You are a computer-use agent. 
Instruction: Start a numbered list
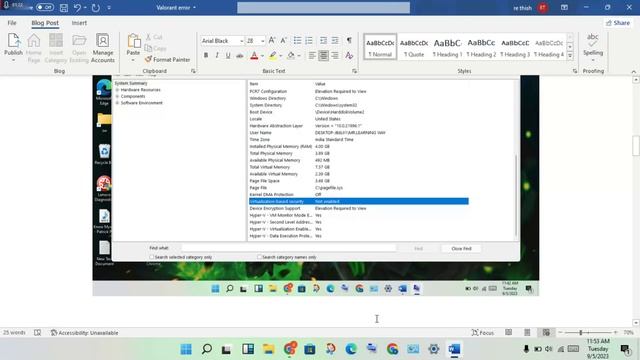point(309,40)
